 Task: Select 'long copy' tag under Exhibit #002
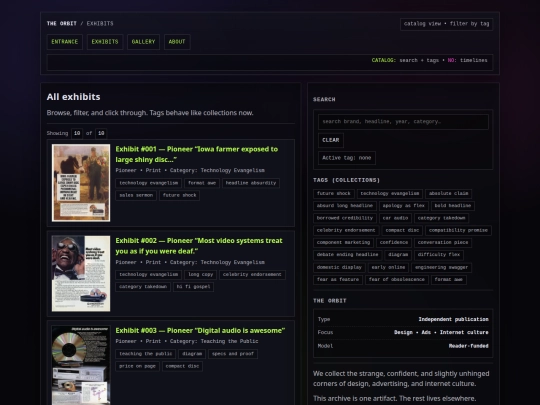[x=200, y=274]
